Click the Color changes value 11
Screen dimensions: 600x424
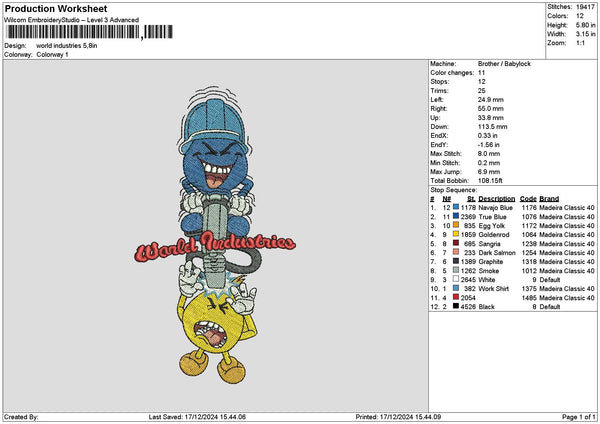pos(481,73)
